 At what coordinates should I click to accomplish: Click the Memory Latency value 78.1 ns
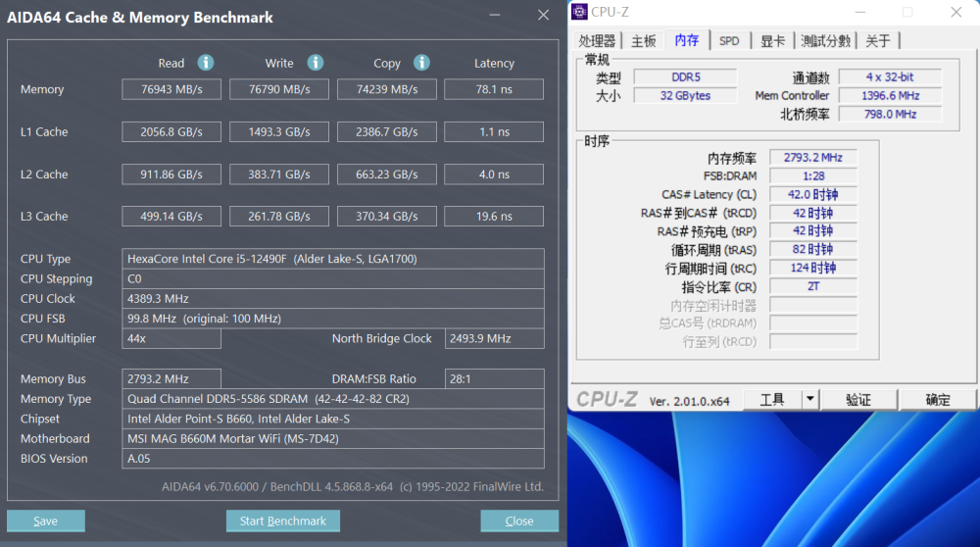[494, 89]
